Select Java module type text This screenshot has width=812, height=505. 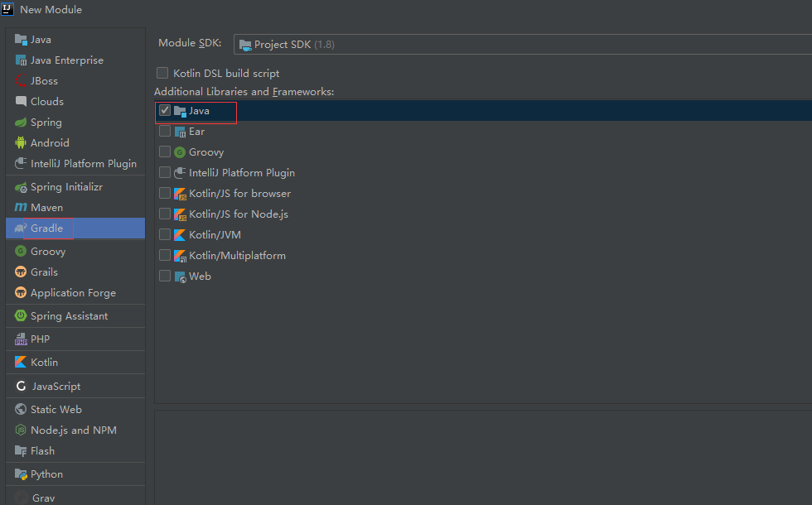41,40
